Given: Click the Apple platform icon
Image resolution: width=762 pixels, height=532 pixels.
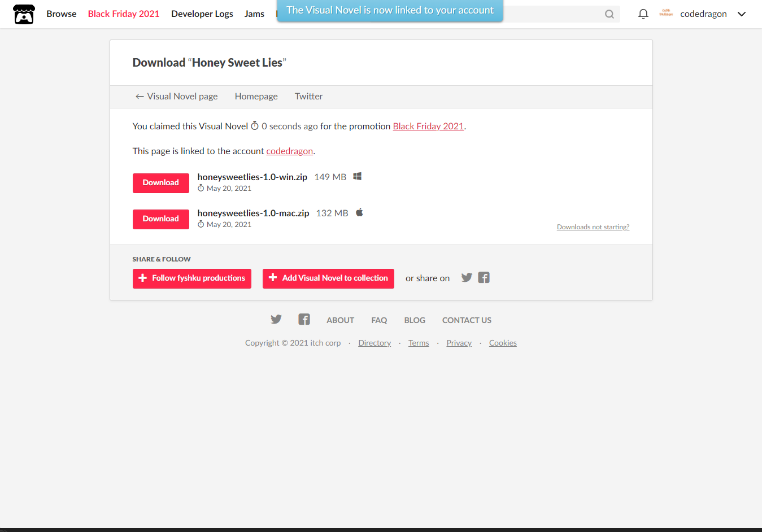Looking at the screenshot, I should tap(359, 212).
